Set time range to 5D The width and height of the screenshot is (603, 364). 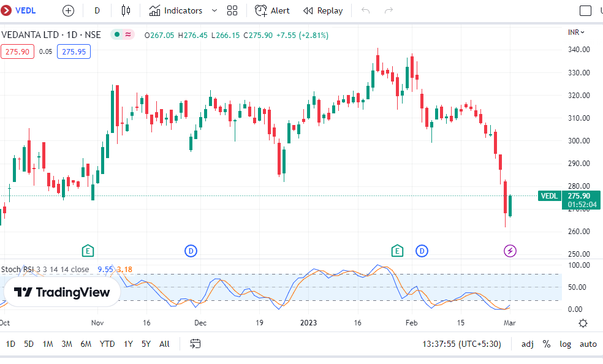pos(29,344)
